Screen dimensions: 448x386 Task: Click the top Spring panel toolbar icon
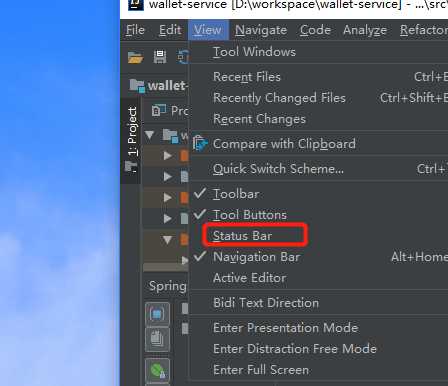[157, 314]
